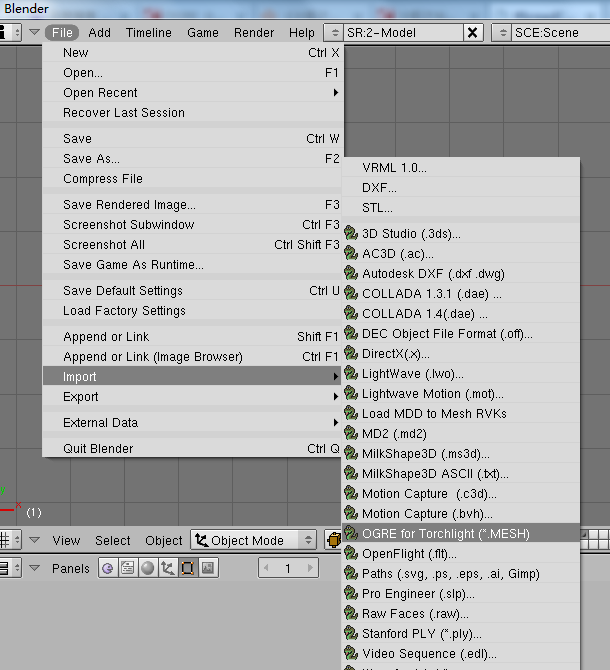610x670 pixels.
Task: Collapse the 3D view header menus triangle
Action: (x=34, y=540)
